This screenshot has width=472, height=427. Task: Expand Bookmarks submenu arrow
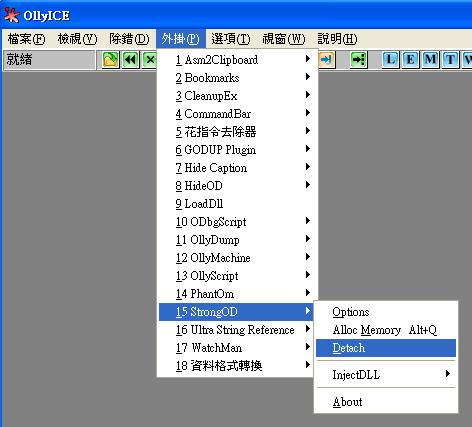308,77
